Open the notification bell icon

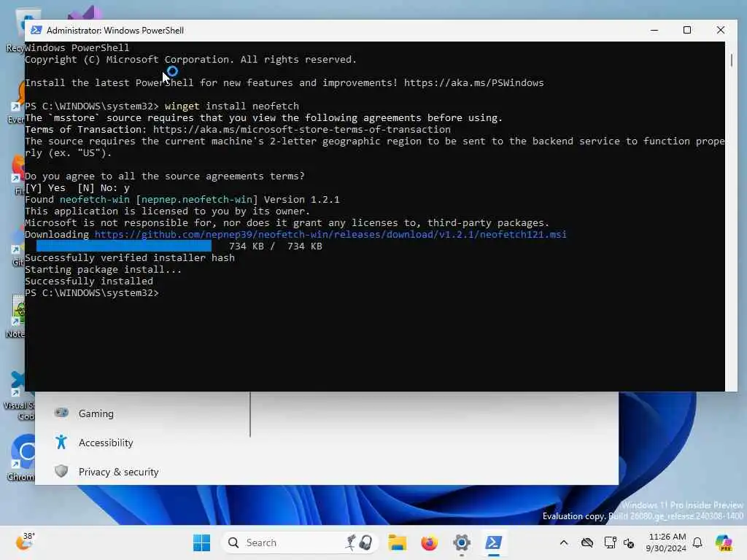click(697, 542)
